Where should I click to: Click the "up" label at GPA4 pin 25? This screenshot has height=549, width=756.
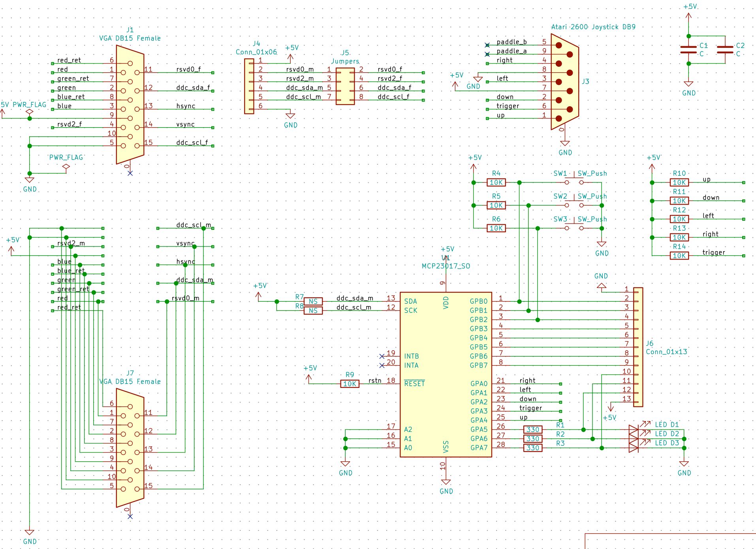point(523,417)
